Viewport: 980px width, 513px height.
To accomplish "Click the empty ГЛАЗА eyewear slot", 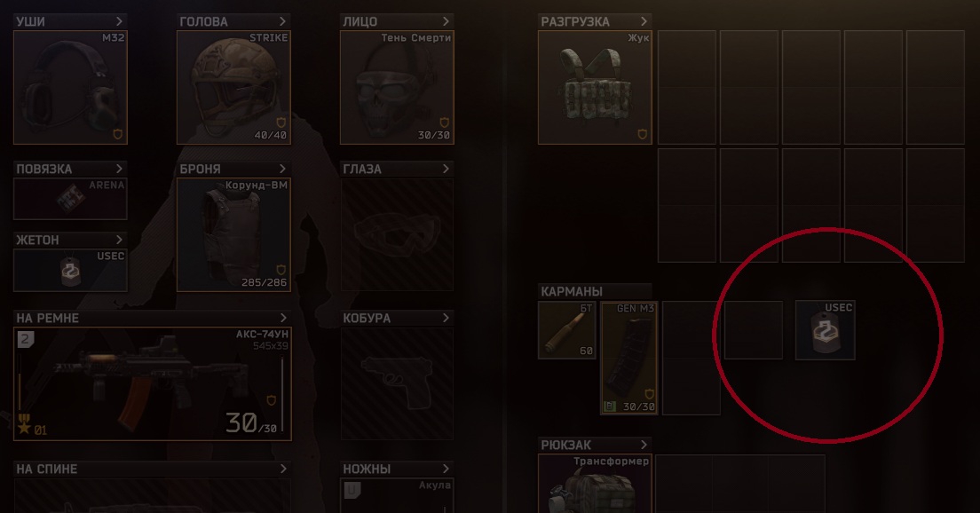I will click(x=397, y=235).
